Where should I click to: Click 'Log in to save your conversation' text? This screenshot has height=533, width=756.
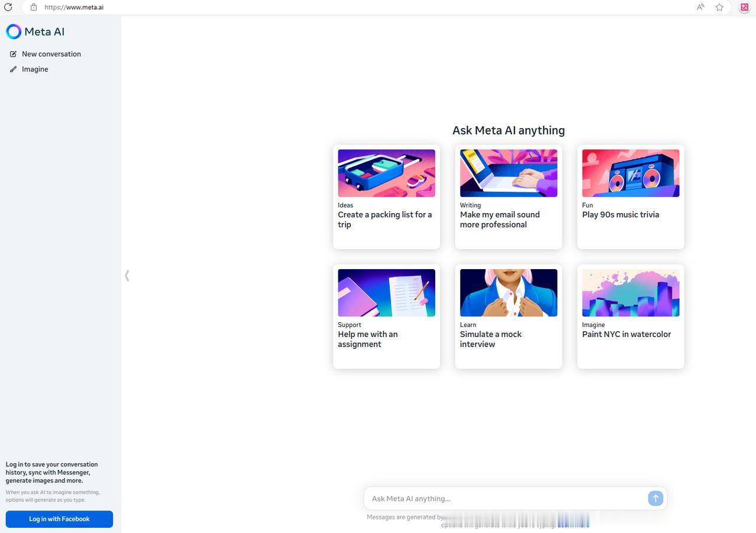point(52,472)
